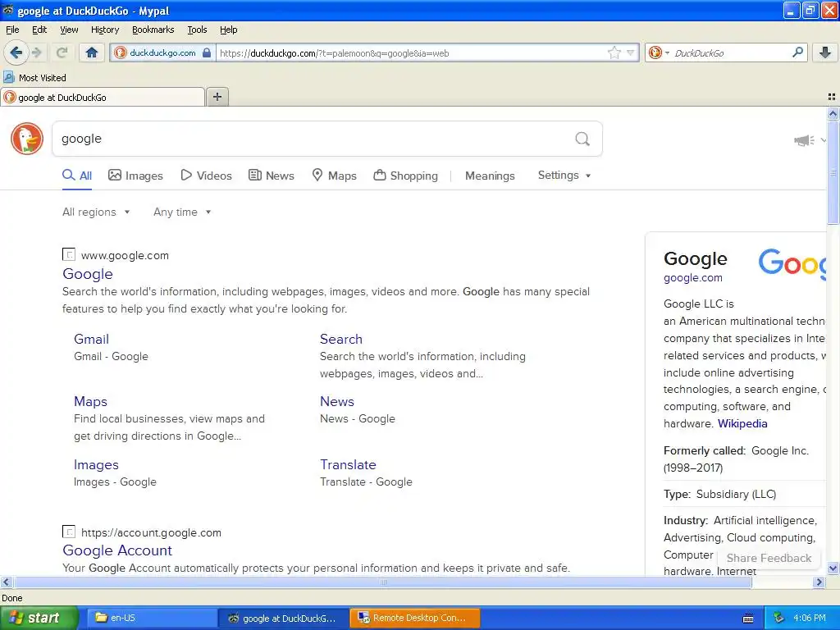Open the Tools menu
Viewport: 840px width, 630px height.
click(197, 30)
